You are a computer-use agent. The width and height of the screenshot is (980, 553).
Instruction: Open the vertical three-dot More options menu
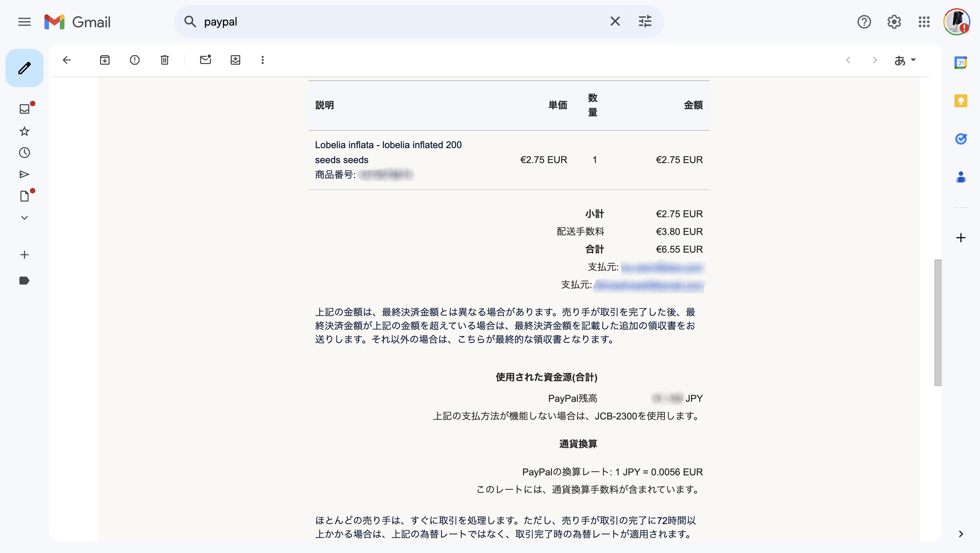(x=262, y=60)
